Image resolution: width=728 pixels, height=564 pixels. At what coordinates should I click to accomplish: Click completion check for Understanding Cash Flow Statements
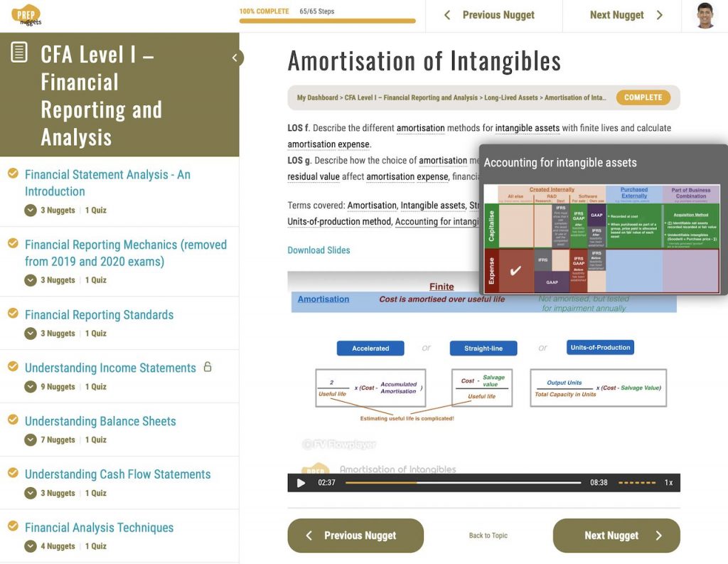(x=13, y=474)
